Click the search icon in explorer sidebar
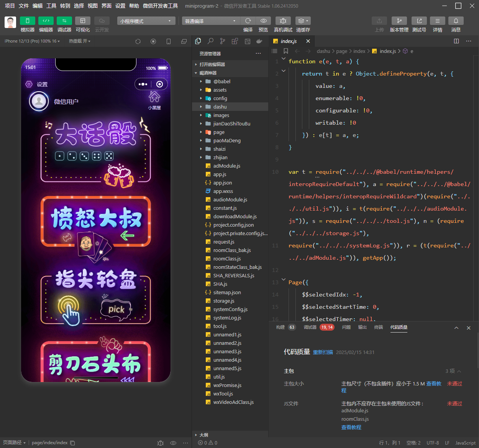 210,41
